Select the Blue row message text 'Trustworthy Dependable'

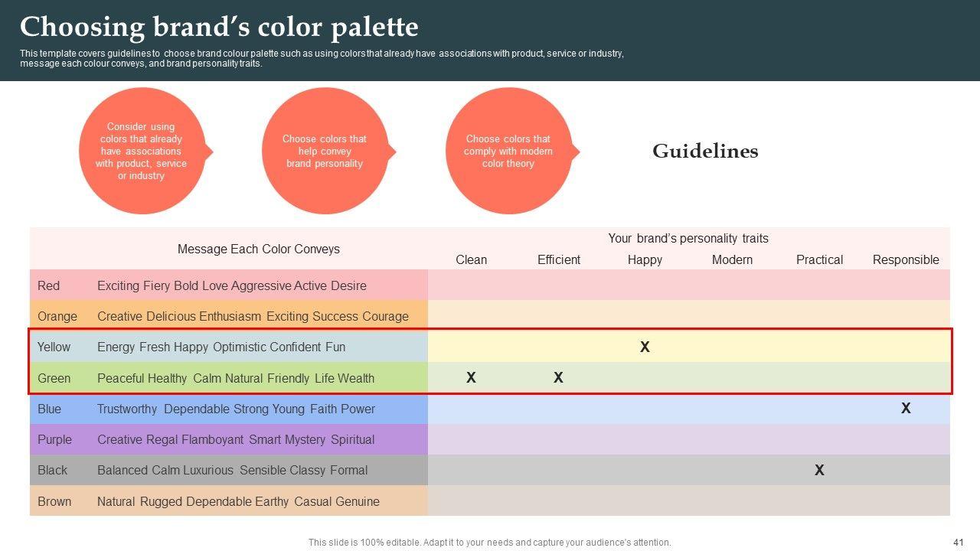pos(163,409)
